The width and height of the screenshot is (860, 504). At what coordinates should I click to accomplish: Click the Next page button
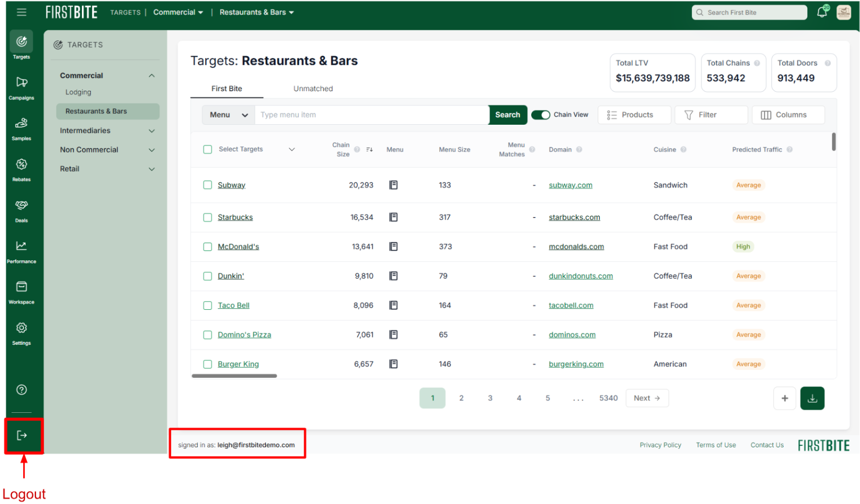click(x=647, y=398)
